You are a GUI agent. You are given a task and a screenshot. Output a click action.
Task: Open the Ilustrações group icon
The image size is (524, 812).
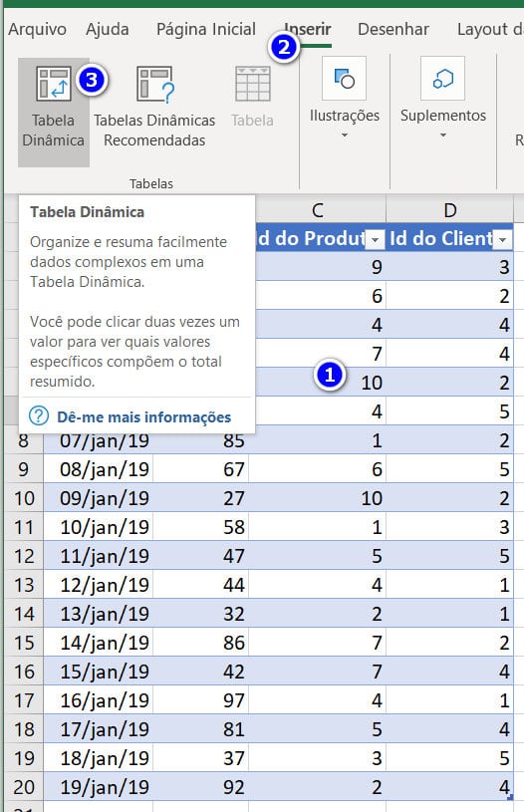tap(345, 78)
